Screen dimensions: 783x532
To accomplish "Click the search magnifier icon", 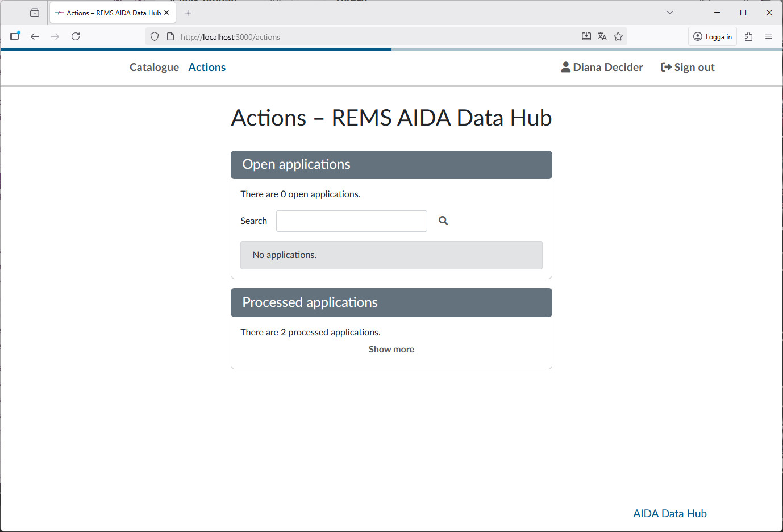I will point(443,221).
